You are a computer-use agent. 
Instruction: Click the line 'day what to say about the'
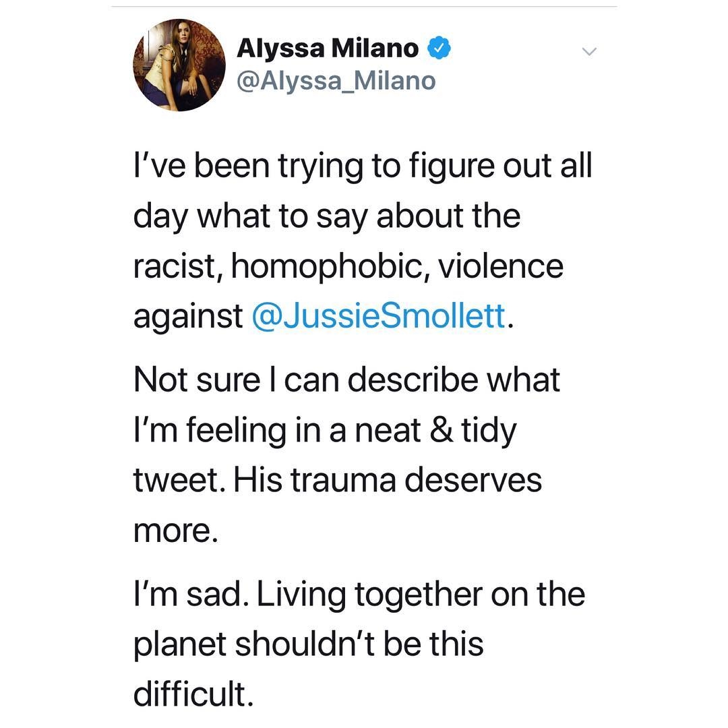click(327, 216)
